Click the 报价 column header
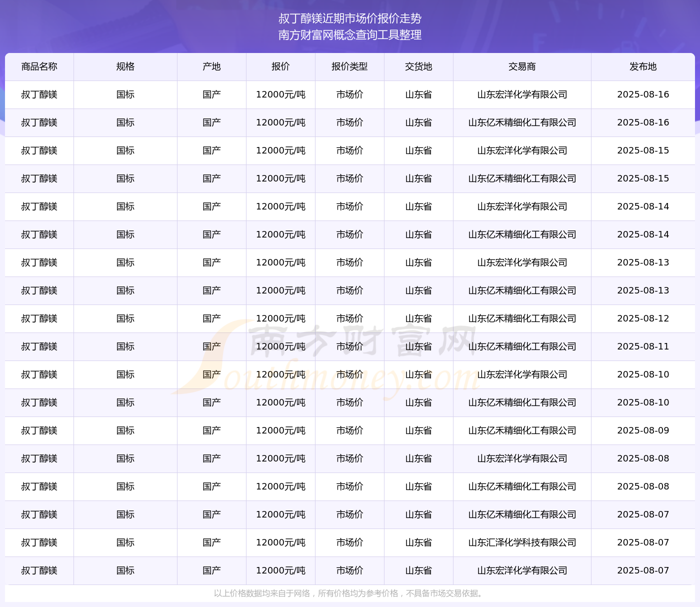The width and height of the screenshot is (700, 607). point(280,66)
